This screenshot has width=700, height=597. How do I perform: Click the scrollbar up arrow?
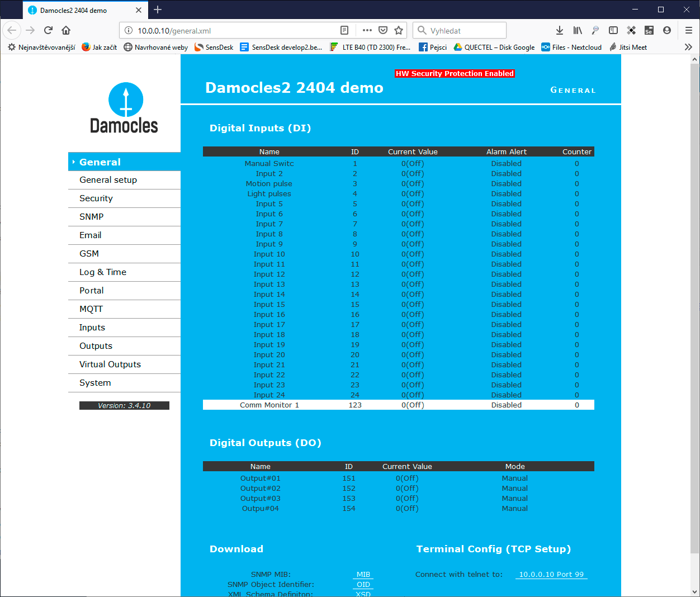coord(695,58)
